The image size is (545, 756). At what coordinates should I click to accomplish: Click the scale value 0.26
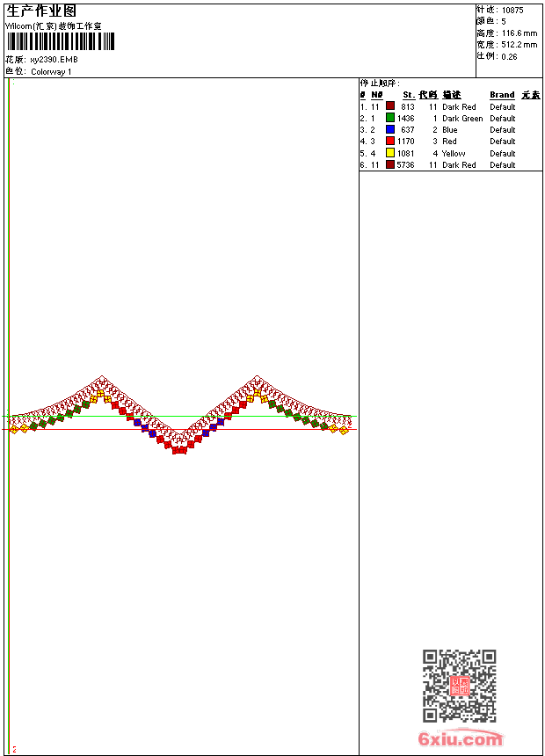point(509,57)
